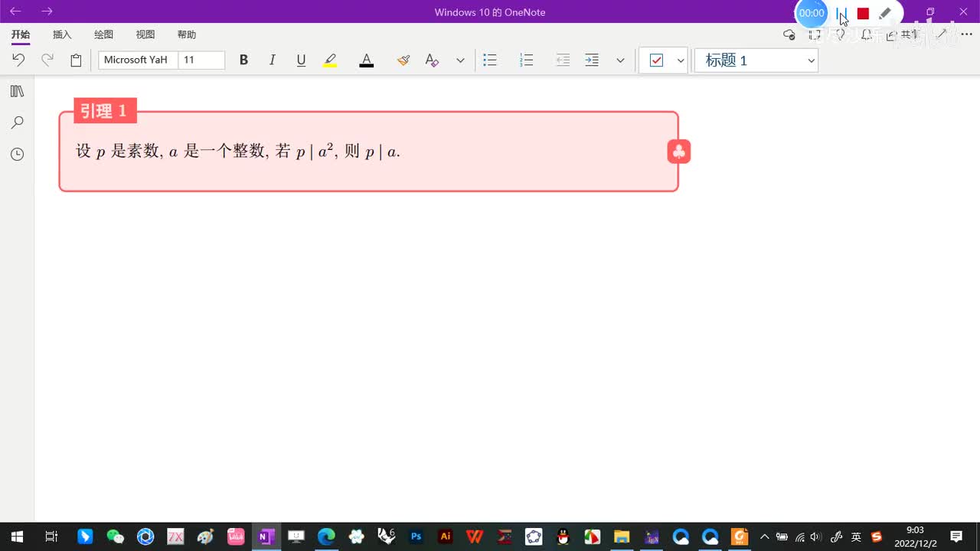Click the font size box showing 11
Screen dimensions: 980x551
coord(201,60)
